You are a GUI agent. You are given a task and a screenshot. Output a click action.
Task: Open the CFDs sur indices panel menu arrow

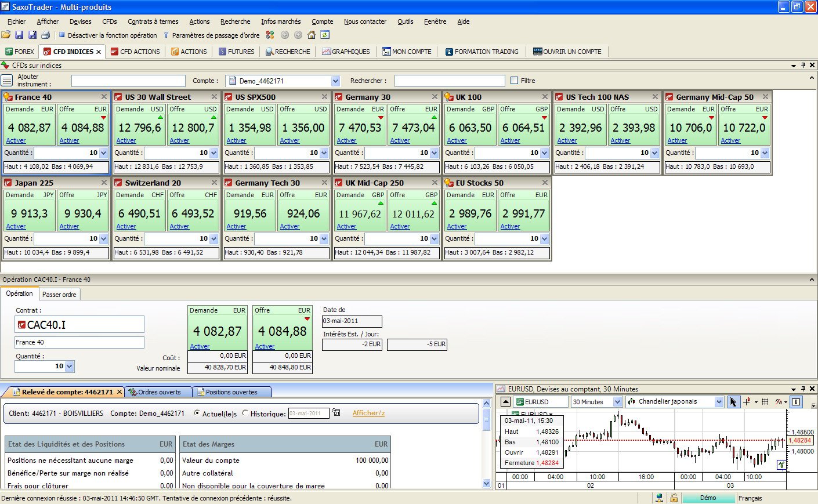tap(794, 66)
